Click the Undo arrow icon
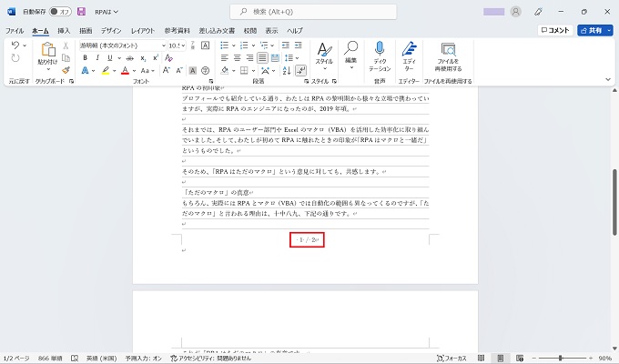Viewport: 619px width, 364px height. (x=15, y=45)
